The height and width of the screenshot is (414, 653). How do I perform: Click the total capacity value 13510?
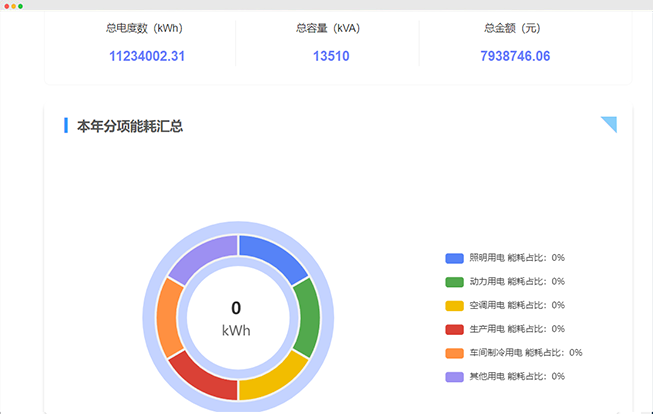click(x=330, y=56)
